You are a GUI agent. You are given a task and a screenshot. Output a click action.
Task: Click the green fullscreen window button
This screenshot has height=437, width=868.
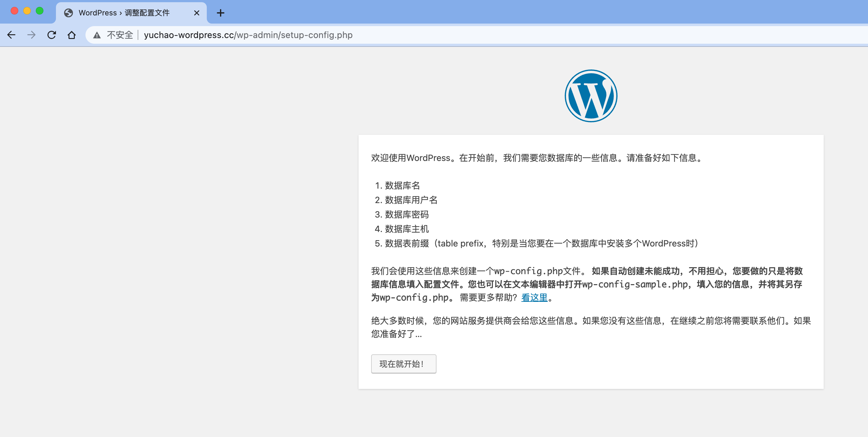point(40,11)
